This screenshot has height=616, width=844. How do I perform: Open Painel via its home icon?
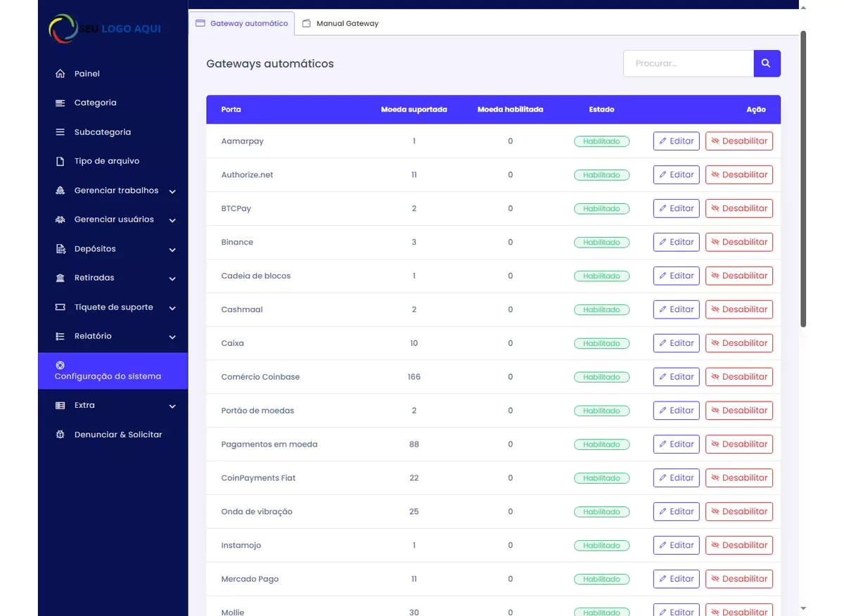(x=60, y=74)
